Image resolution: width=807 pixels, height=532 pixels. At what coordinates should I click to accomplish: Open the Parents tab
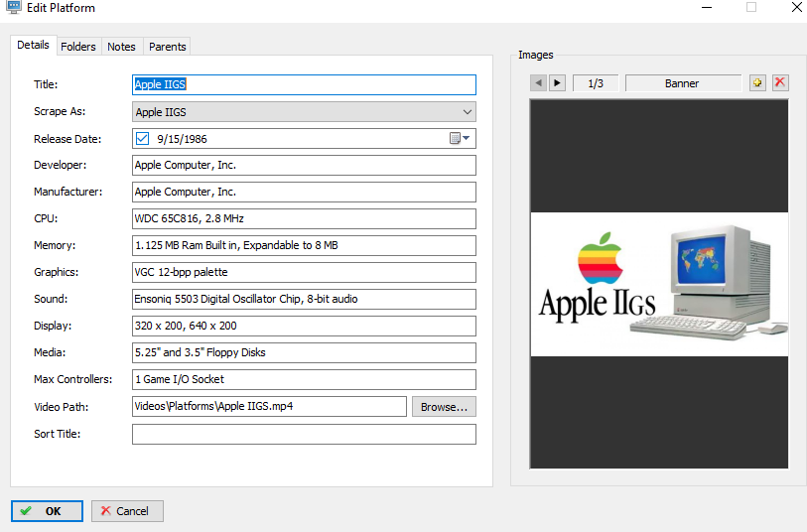[x=168, y=47]
